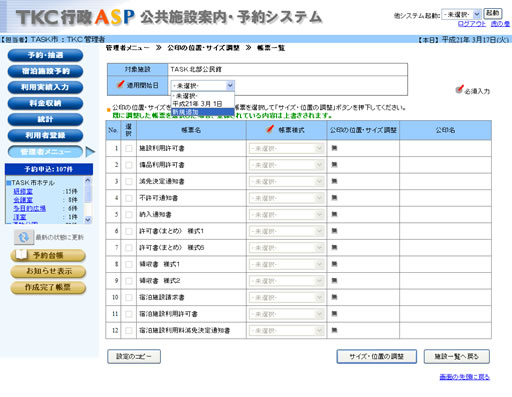This screenshot has width=512, height=397.
Task: Check the box for row 8 領収書 様式1
Action: [x=129, y=264]
